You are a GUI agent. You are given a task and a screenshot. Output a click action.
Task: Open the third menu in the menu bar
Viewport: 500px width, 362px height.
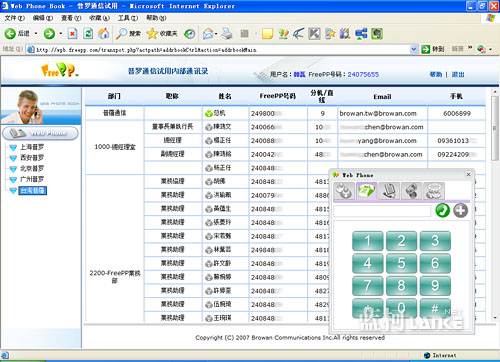coord(71,18)
